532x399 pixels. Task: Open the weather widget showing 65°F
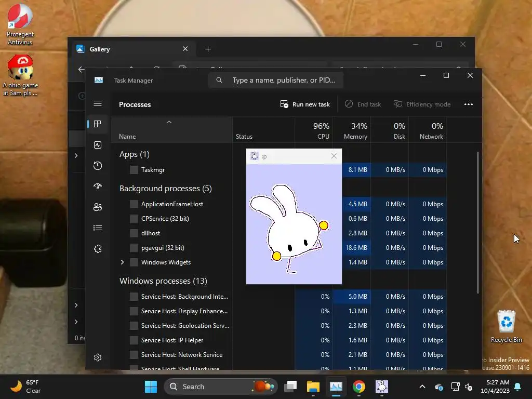25,387
